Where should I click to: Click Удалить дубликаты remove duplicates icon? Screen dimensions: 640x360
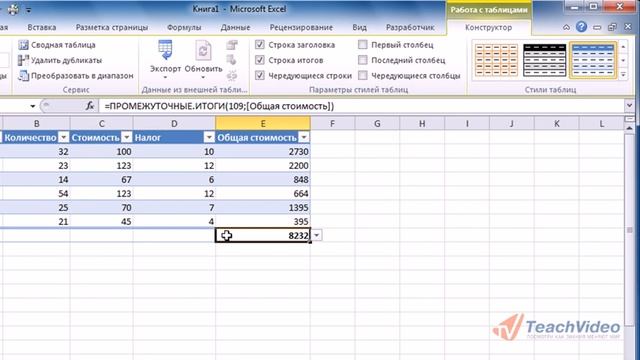point(23,60)
